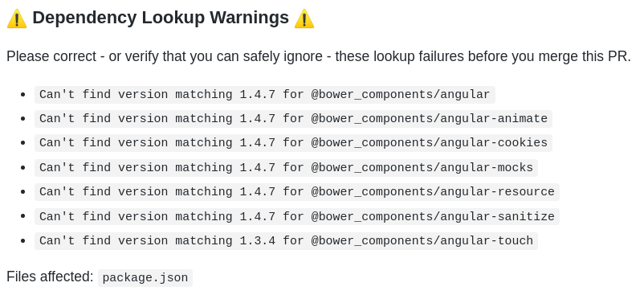The width and height of the screenshot is (644, 295).
Task: Click the bullet before angular-resource entry
Action: [x=23, y=192]
